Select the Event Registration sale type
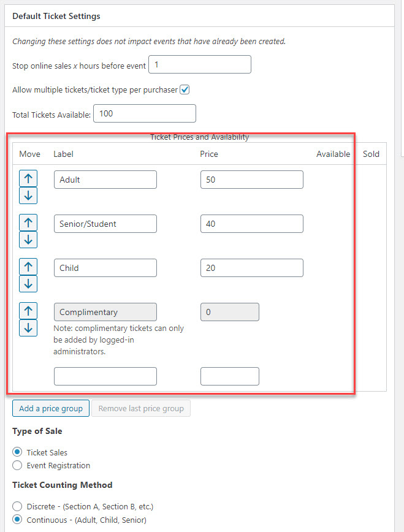 pyautogui.click(x=17, y=465)
